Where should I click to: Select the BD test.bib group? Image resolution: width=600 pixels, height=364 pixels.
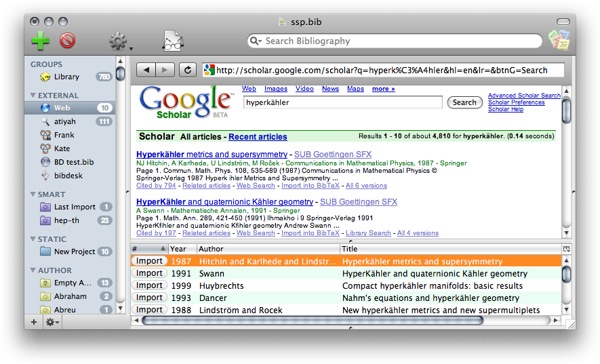[x=70, y=162]
